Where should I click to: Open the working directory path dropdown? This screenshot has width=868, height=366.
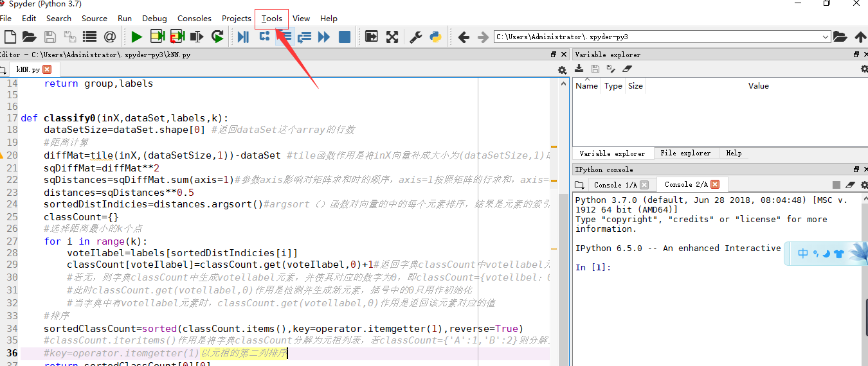tap(826, 37)
